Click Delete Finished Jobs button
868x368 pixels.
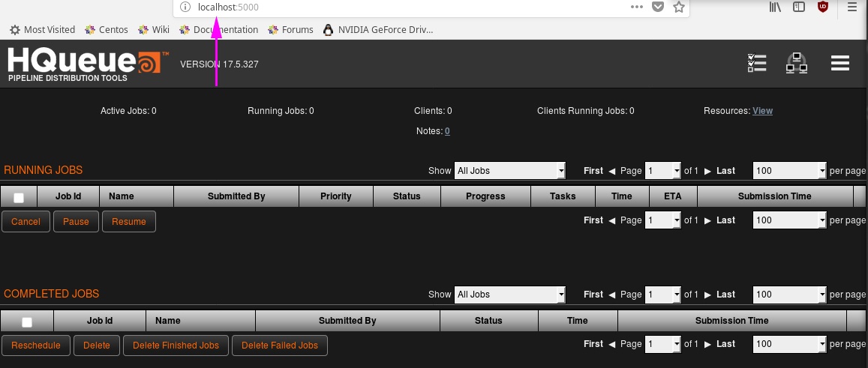point(176,346)
